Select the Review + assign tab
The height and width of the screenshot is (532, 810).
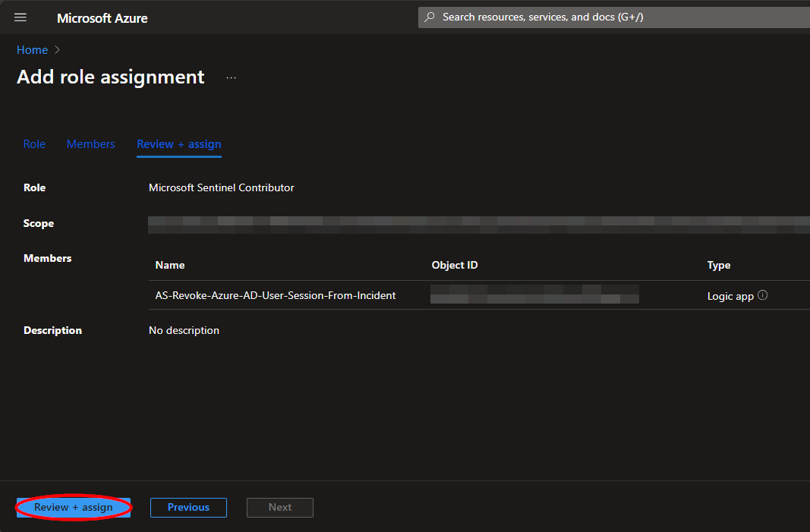[178, 144]
